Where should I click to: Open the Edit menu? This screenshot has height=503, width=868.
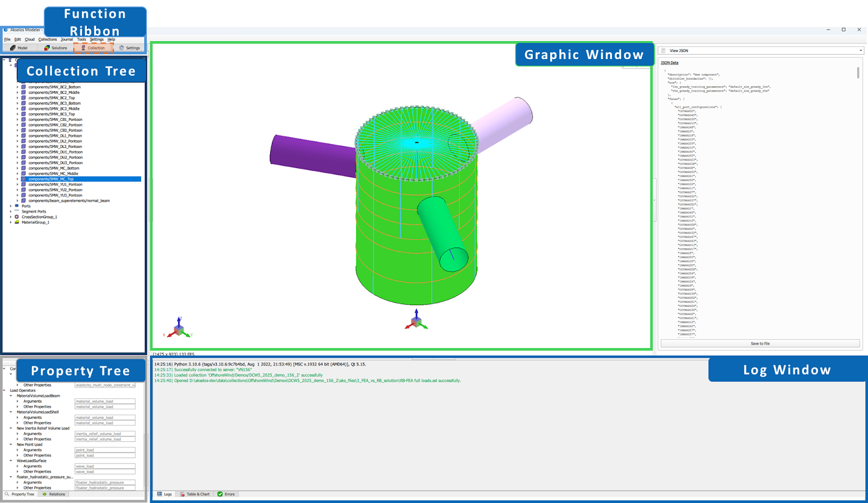click(x=18, y=39)
